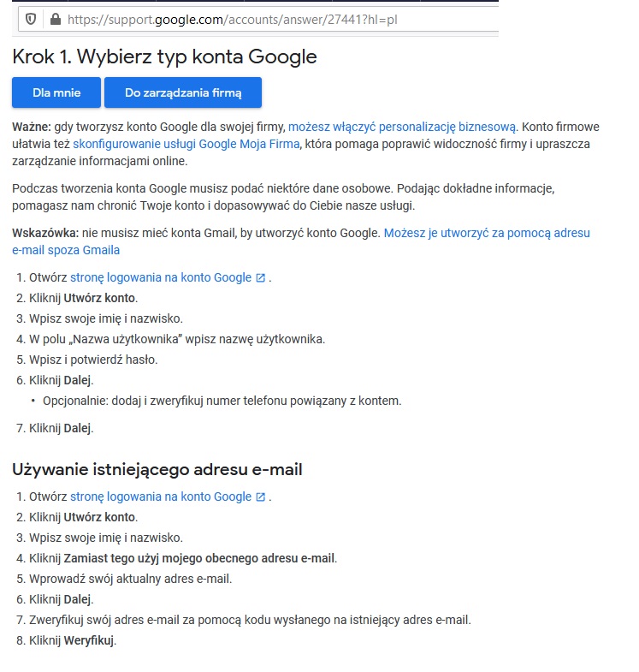Viewport: 639px width, 672px height.
Task: Open first "stronę logowania na konto Google" link
Action: click(161, 278)
